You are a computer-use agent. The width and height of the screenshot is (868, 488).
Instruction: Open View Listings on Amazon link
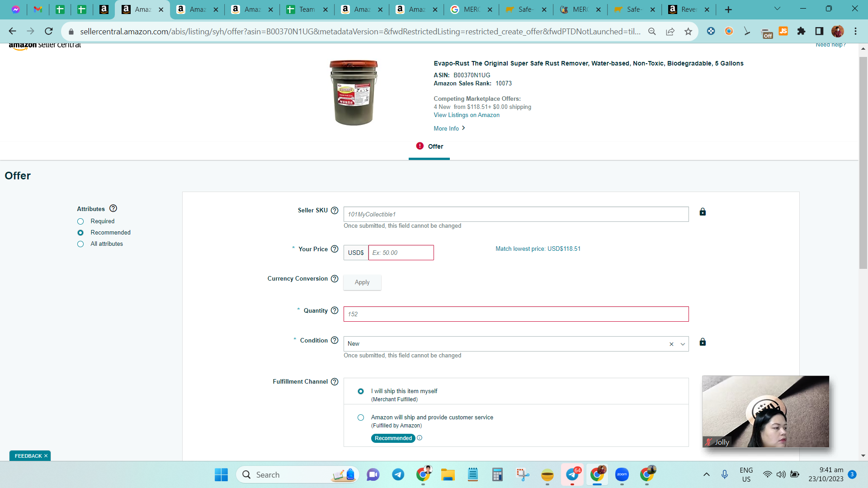point(467,115)
